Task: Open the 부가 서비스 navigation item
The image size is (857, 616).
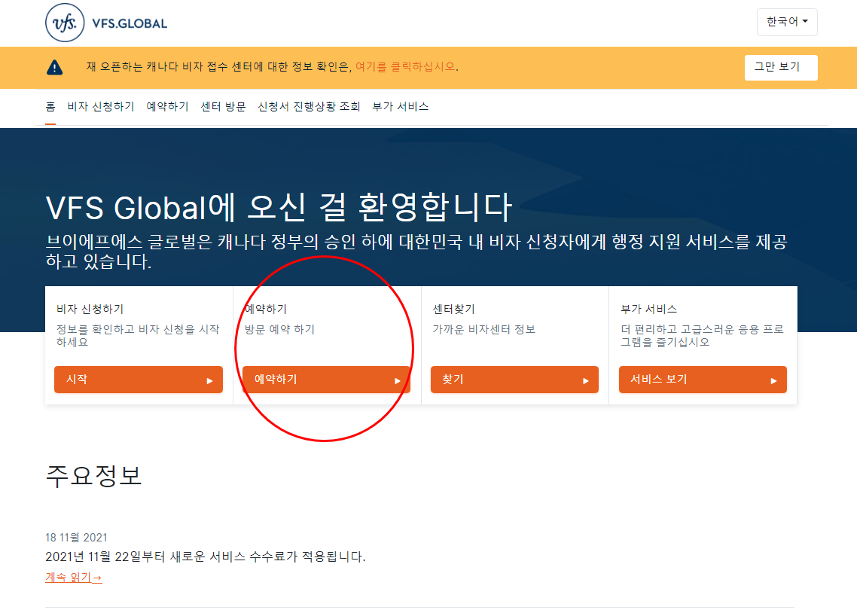Action: pyautogui.click(x=400, y=107)
